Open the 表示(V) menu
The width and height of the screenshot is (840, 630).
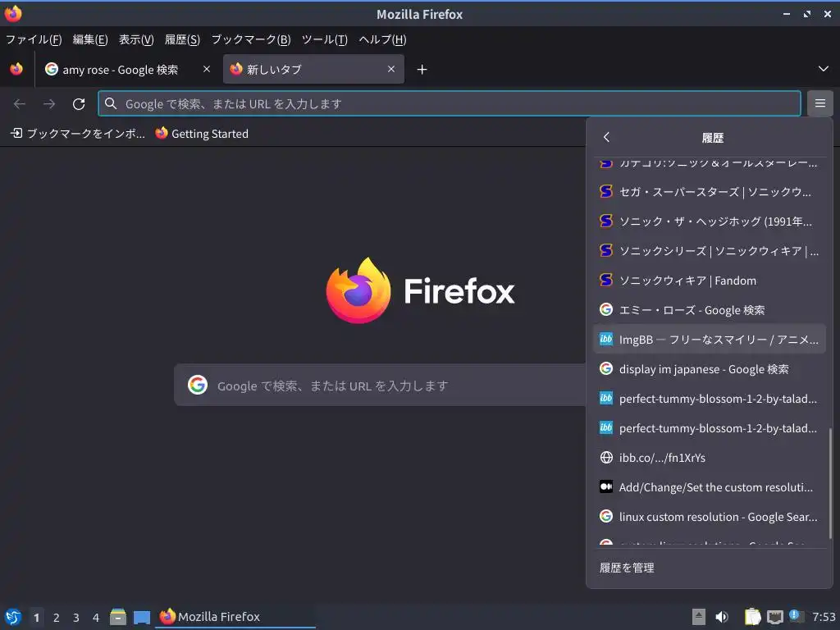[x=136, y=39]
